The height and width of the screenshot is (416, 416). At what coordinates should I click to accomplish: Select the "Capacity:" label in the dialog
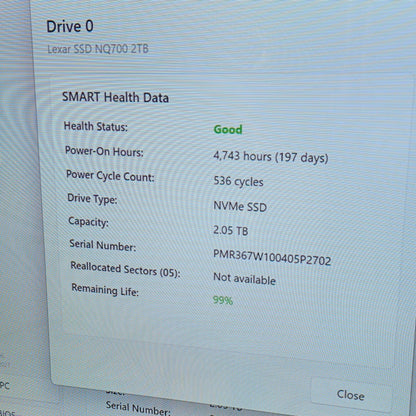[88, 222]
